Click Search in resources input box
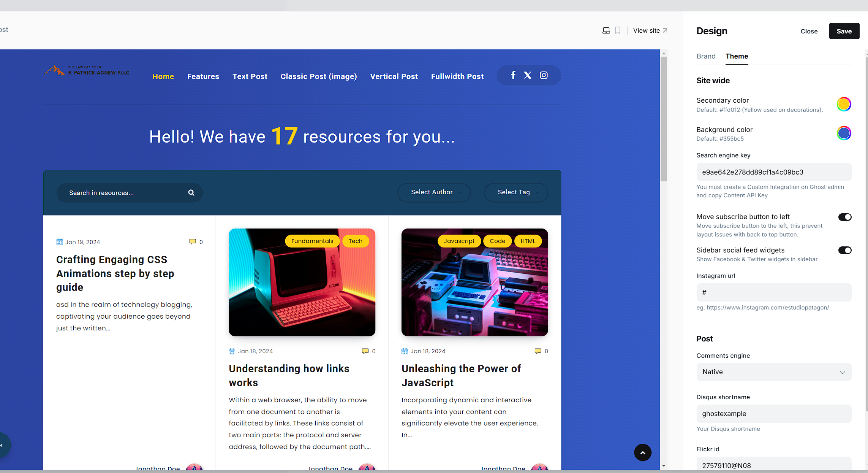Viewport: 868px width, 473px height. pos(129,193)
